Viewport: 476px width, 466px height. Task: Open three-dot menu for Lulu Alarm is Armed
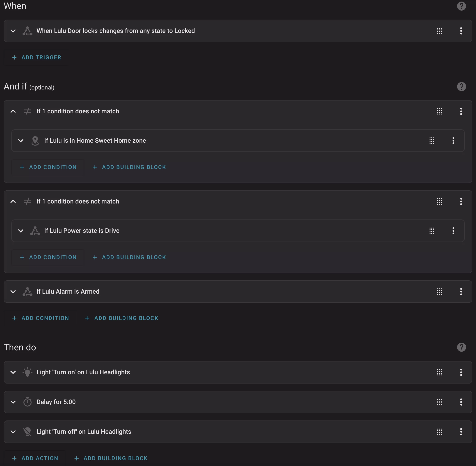tap(461, 292)
